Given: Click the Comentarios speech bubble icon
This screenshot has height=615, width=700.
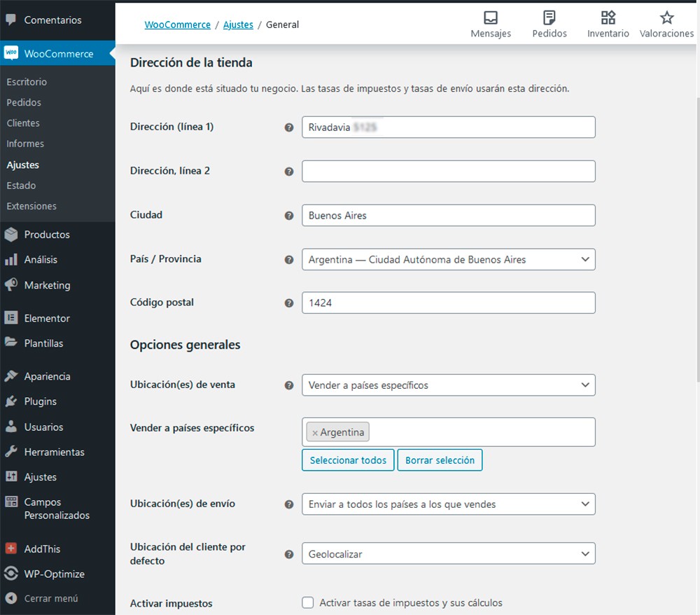Looking at the screenshot, I should [10, 20].
